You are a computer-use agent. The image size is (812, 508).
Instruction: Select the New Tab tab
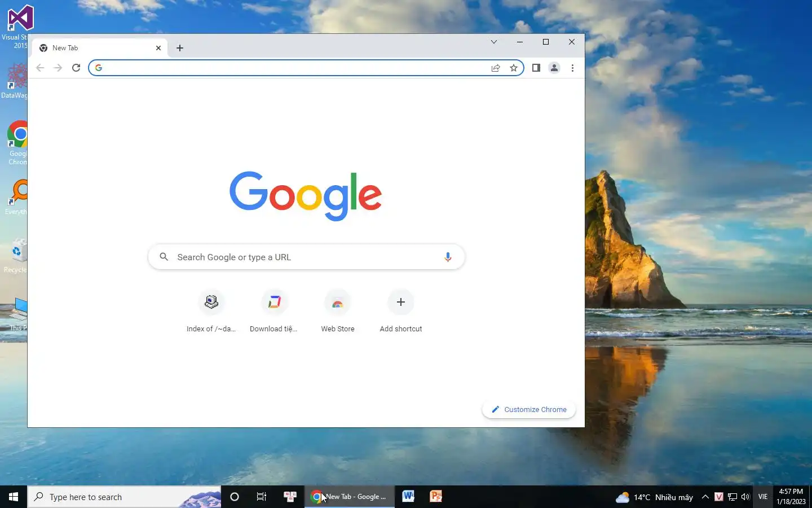coord(100,48)
